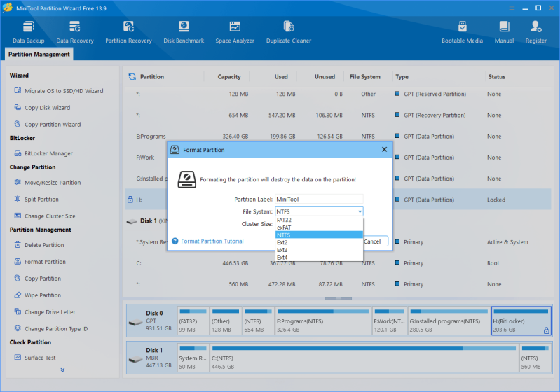Select Ext2 from file system list

click(x=320, y=242)
